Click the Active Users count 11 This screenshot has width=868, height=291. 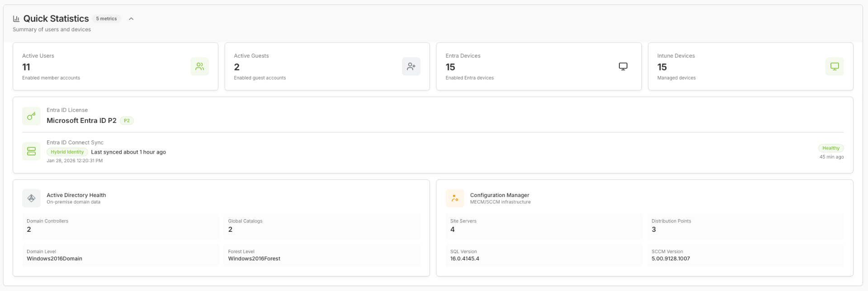tap(26, 67)
